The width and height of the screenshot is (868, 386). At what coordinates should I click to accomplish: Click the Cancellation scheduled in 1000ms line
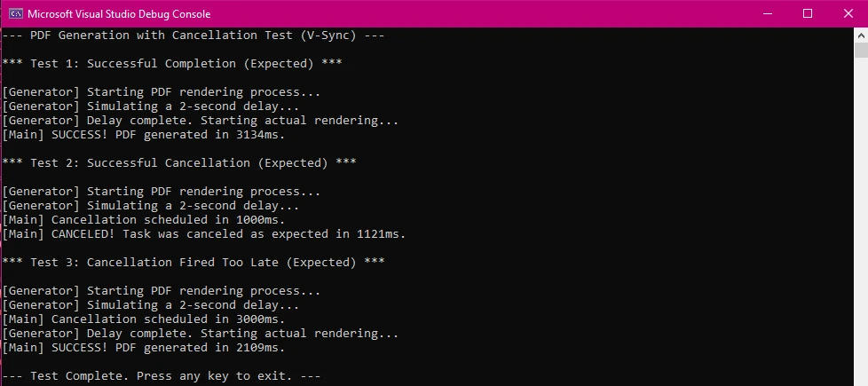click(x=144, y=220)
